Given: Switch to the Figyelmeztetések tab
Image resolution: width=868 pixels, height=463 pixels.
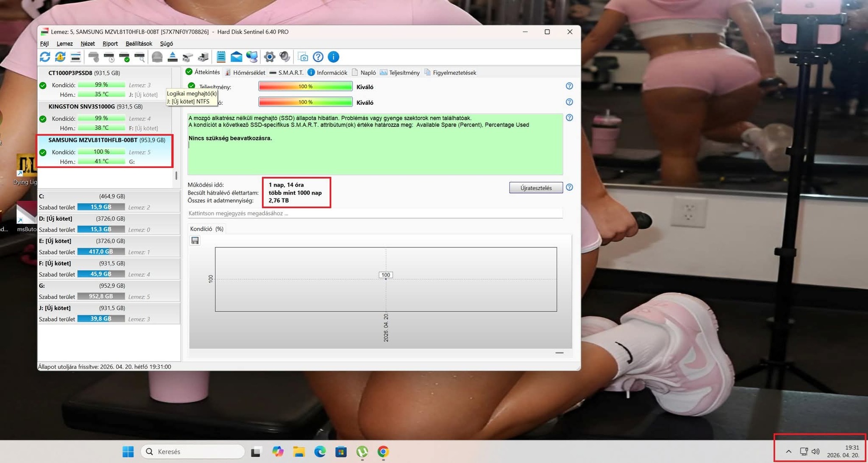Looking at the screenshot, I should (450, 73).
